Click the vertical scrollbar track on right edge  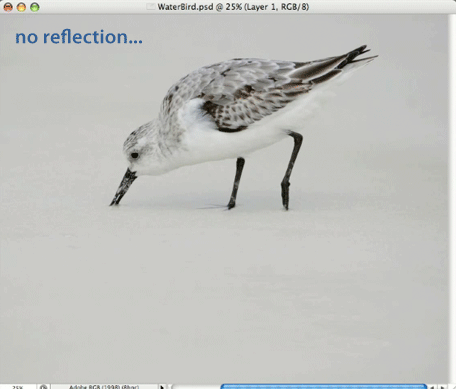tap(452, 199)
